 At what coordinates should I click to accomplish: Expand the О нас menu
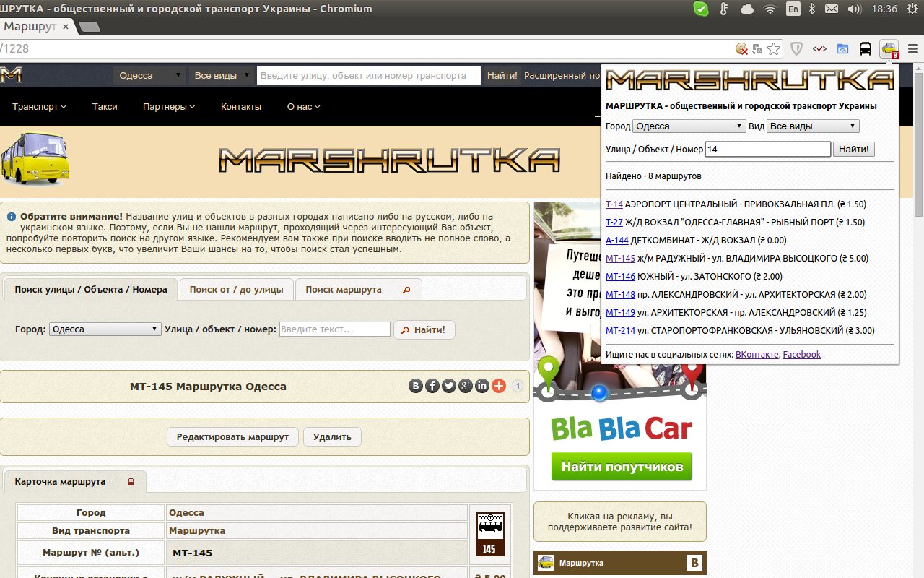303,106
